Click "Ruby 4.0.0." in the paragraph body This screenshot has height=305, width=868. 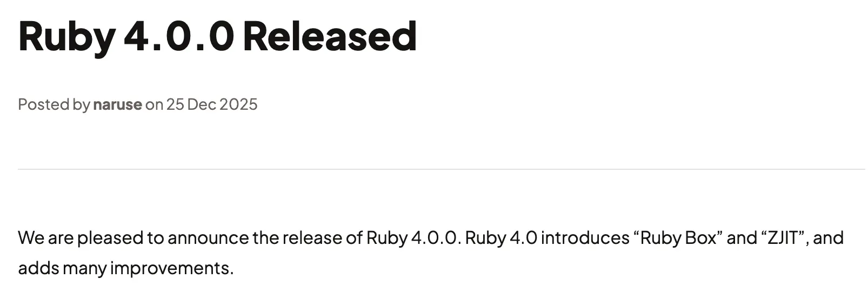tap(413, 238)
